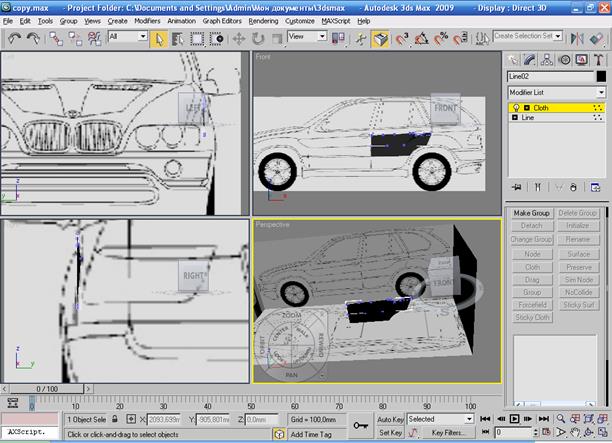The image size is (612, 443).
Task: Click Pin Stack icon
Action: pyautogui.click(x=516, y=187)
